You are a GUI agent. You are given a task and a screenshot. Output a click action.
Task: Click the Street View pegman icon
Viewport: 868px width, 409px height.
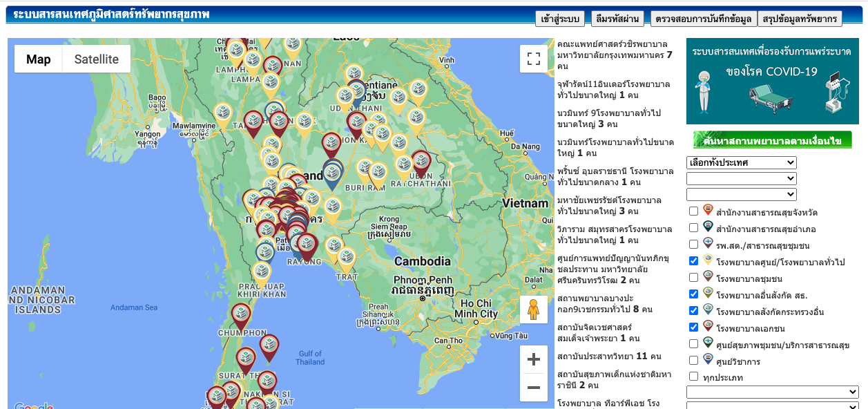533,310
